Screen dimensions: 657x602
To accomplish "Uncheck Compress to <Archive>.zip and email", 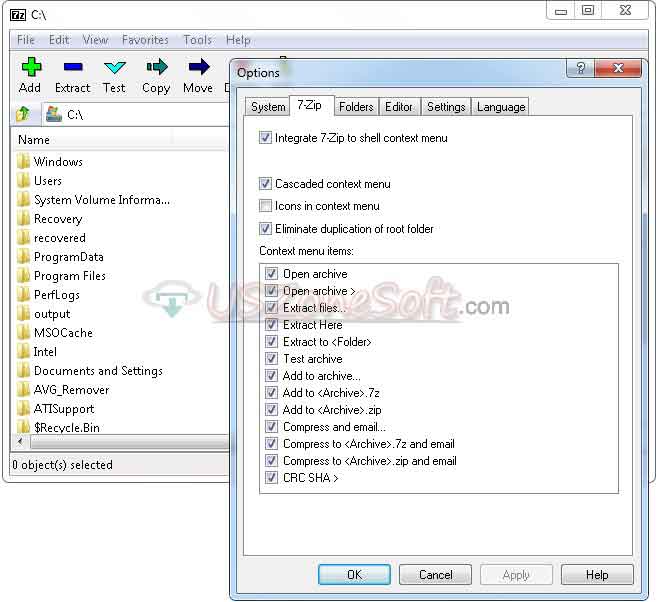I will (272, 460).
